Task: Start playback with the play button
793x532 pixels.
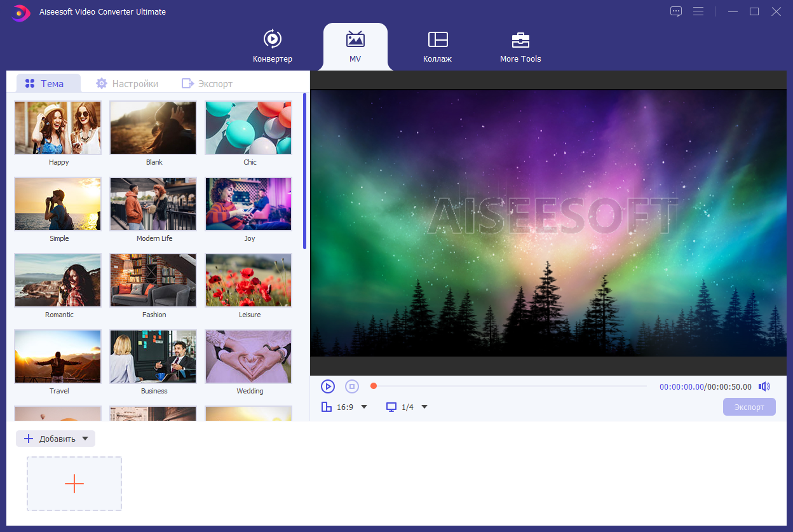Action: [328, 386]
